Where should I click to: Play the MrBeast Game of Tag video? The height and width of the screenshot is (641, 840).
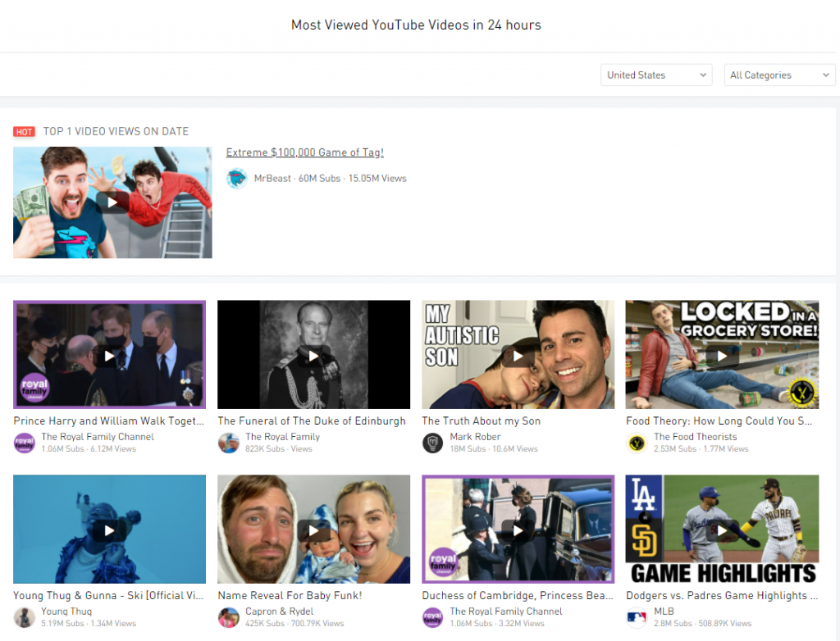pyautogui.click(x=112, y=202)
